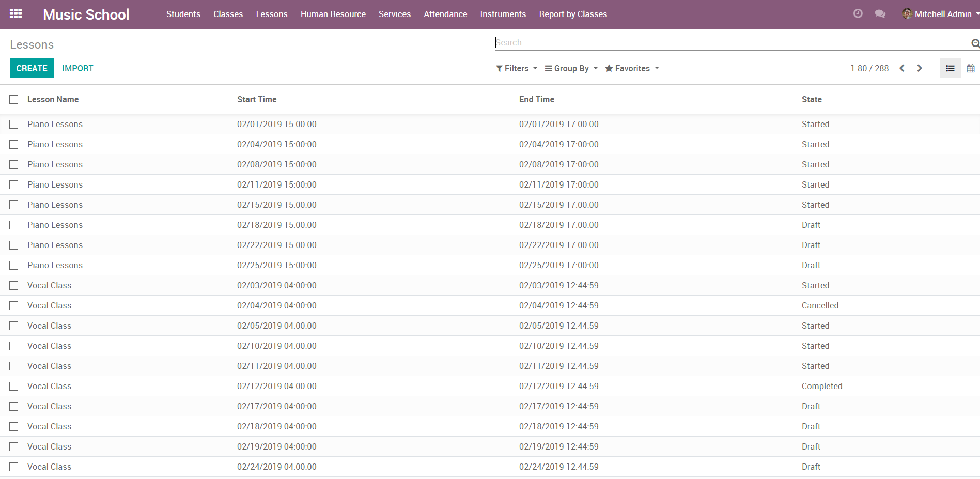The height and width of the screenshot is (479, 980).
Task: Switch to calendar view
Action: click(971, 68)
